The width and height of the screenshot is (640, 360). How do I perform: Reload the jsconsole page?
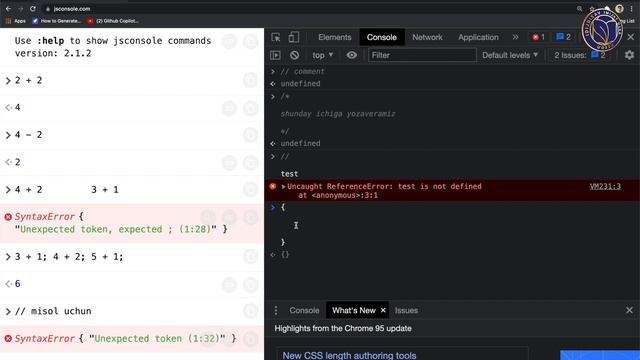tap(33, 9)
